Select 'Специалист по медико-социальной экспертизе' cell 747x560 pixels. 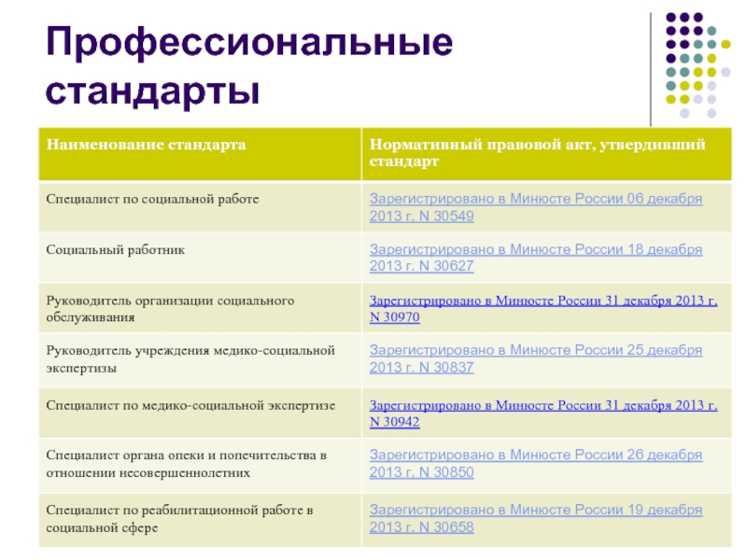point(200,413)
